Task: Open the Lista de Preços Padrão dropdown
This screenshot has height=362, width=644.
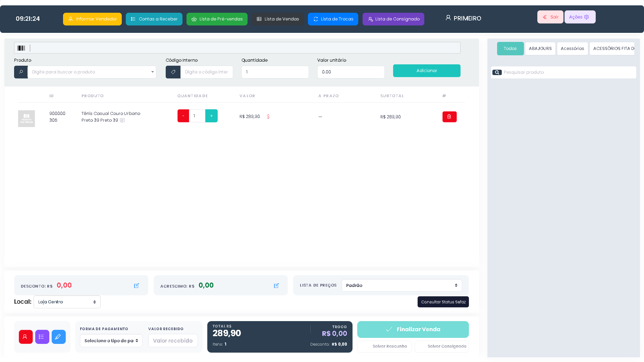Action: [x=402, y=286]
